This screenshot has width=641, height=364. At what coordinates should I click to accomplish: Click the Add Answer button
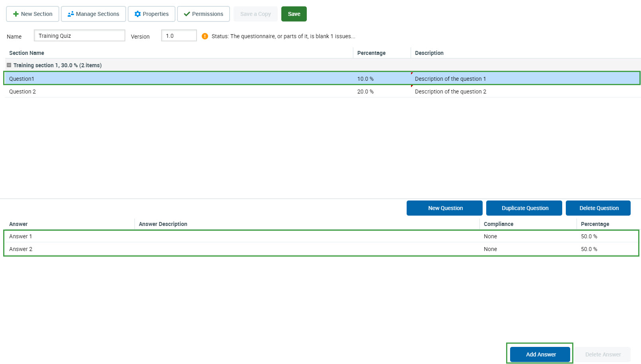point(540,354)
